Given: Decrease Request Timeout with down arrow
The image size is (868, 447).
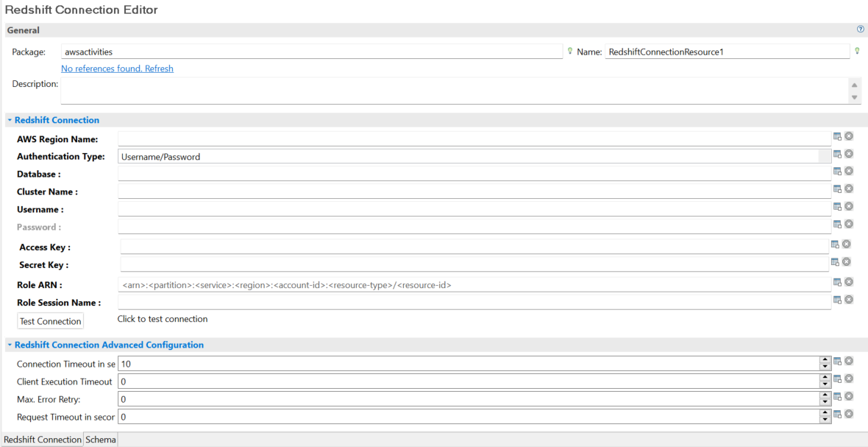Looking at the screenshot, I should click(825, 420).
